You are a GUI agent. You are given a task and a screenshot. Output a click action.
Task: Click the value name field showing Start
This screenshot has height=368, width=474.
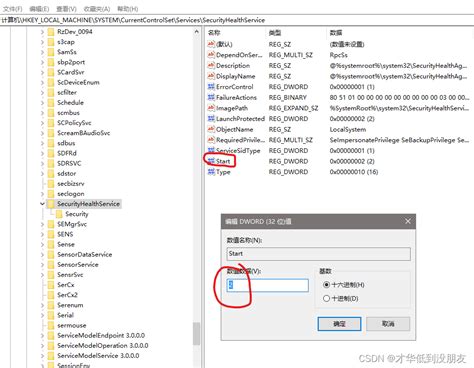tap(318, 254)
